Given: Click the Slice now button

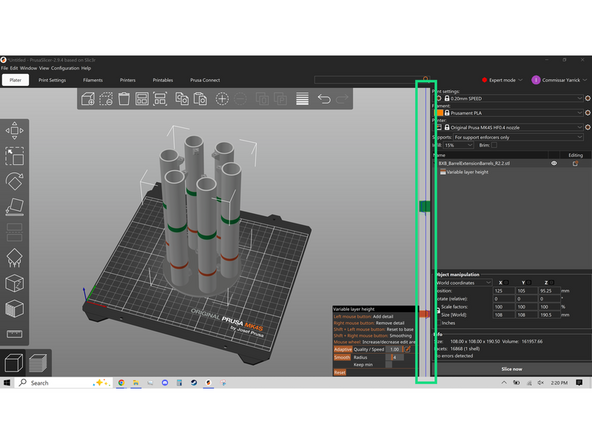Looking at the screenshot, I should pyautogui.click(x=512, y=369).
